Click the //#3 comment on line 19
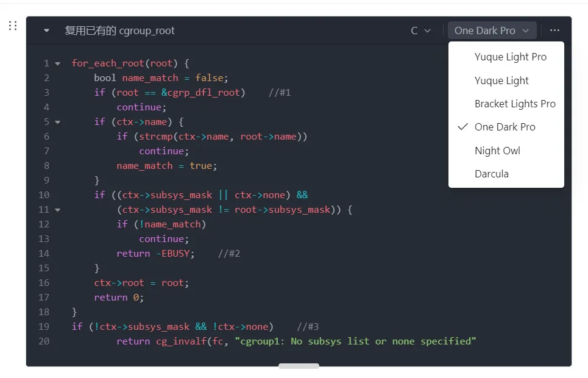 [x=308, y=327]
